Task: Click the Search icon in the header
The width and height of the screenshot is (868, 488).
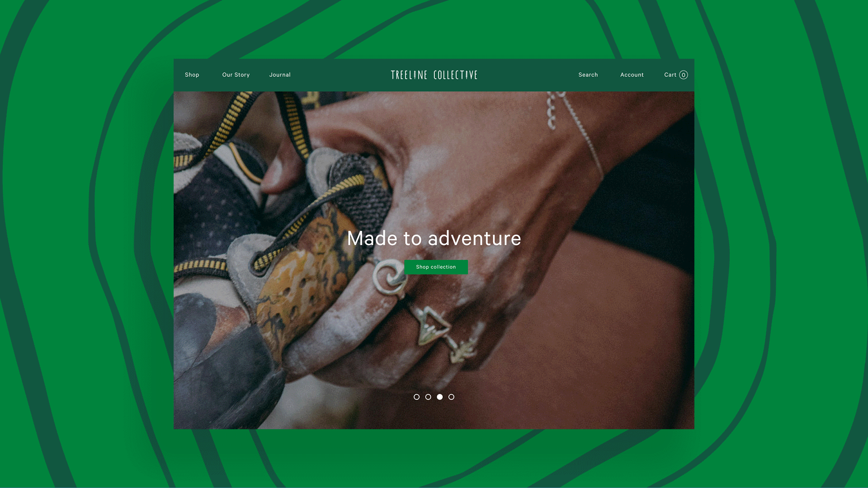Action: [x=589, y=75]
